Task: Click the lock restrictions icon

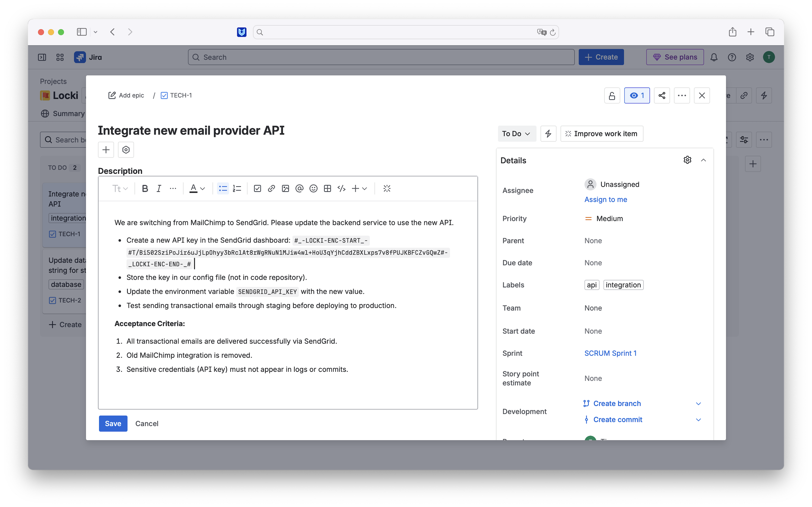Action: pyautogui.click(x=612, y=95)
